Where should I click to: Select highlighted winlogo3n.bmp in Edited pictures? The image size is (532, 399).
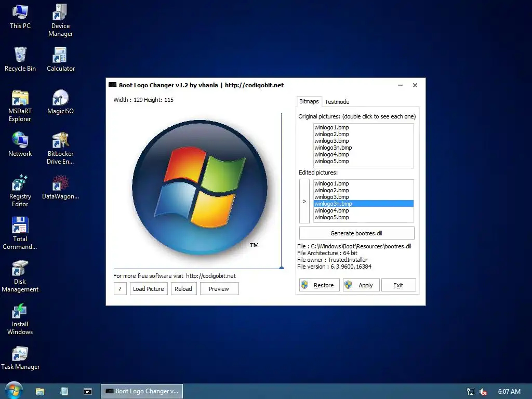(x=363, y=204)
